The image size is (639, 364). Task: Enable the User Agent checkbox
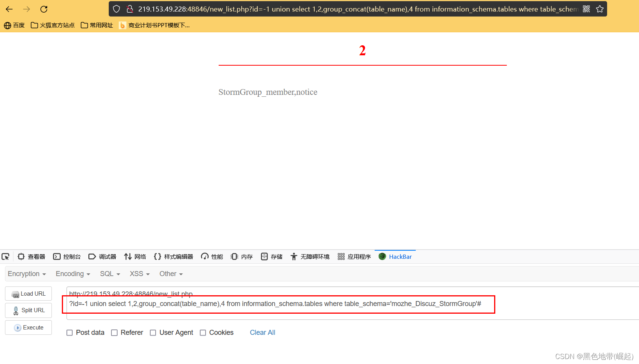pos(153,333)
